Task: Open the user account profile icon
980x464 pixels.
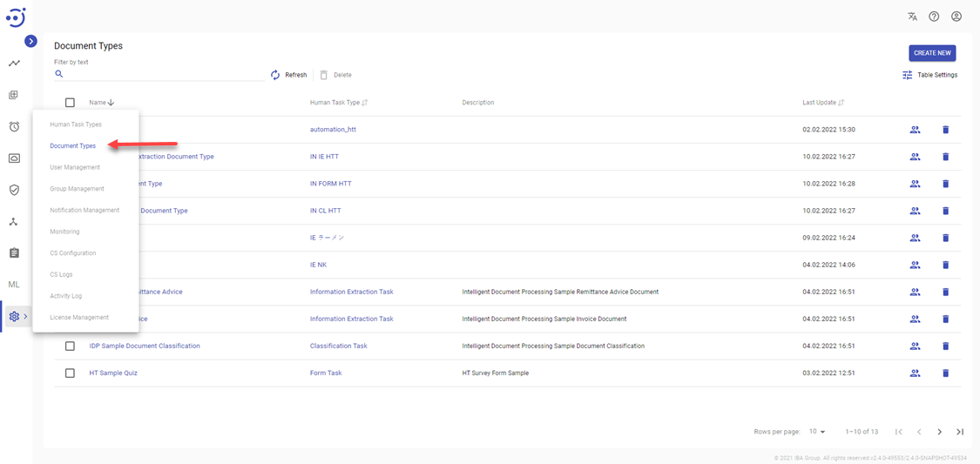Action: tap(956, 17)
